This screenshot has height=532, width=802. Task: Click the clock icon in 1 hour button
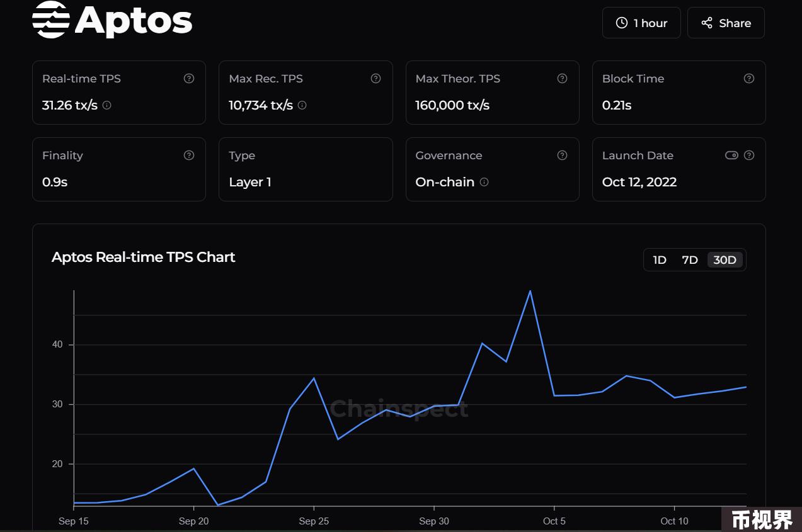pyautogui.click(x=622, y=23)
